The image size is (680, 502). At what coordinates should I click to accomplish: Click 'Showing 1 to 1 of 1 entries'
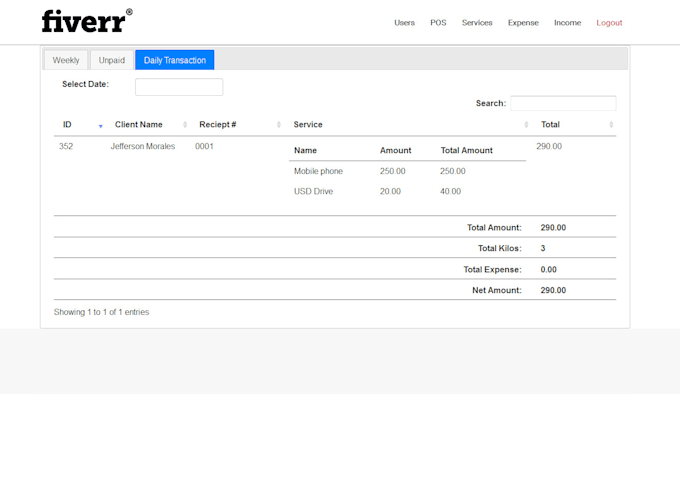[101, 312]
